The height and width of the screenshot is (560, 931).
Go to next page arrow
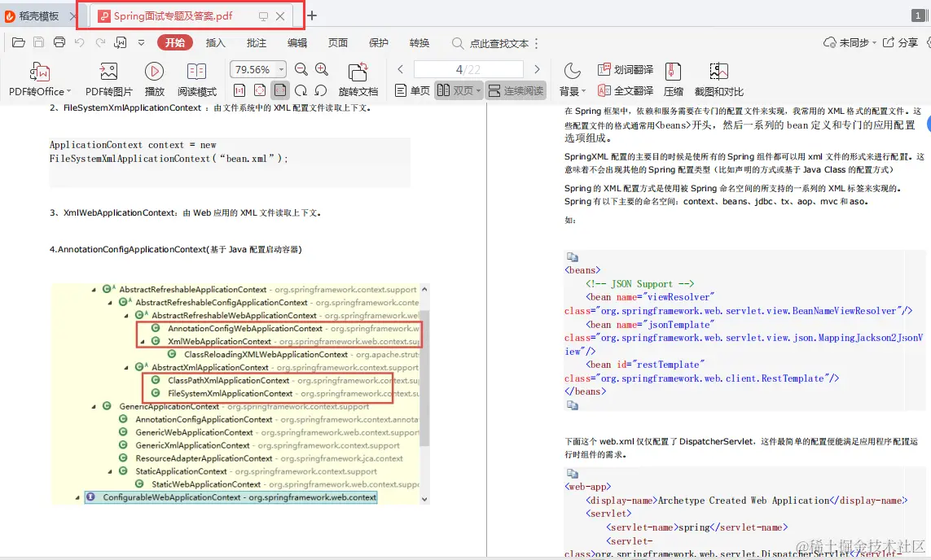[538, 69]
